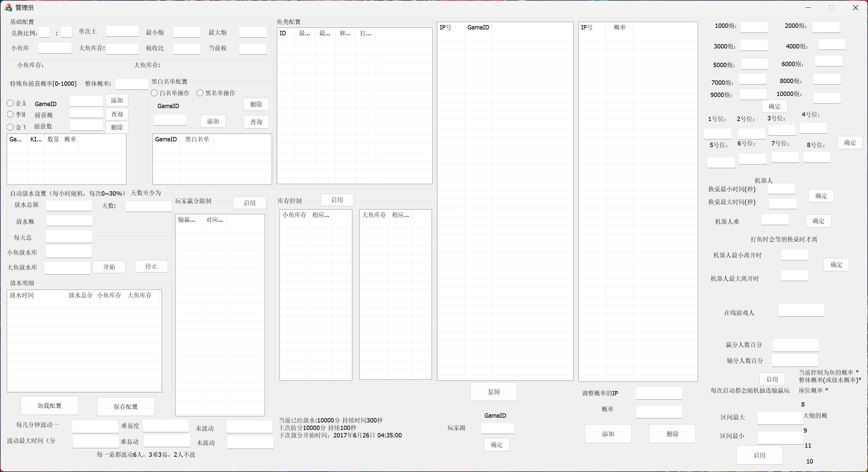Enable 玩家赢分限制 with 启用 button
This screenshot has width=868, height=472.
(x=250, y=203)
